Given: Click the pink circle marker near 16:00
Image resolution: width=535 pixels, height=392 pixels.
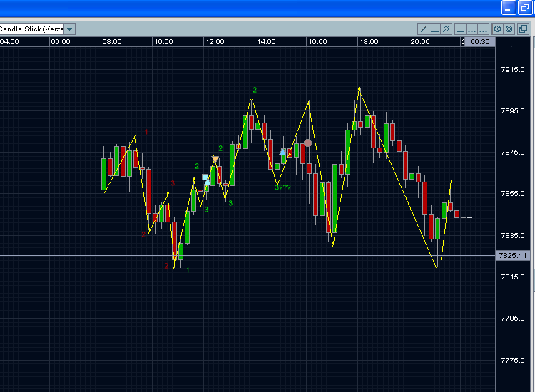Looking at the screenshot, I should [307, 143].
